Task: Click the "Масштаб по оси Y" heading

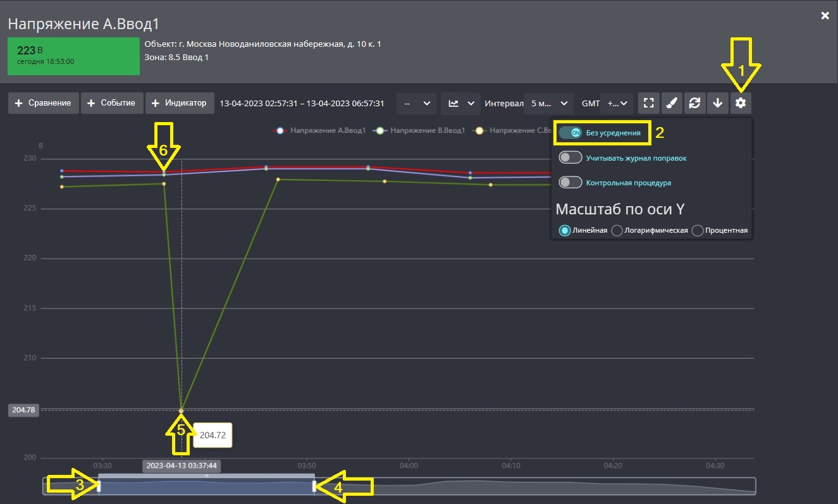Action: point(620,209)
